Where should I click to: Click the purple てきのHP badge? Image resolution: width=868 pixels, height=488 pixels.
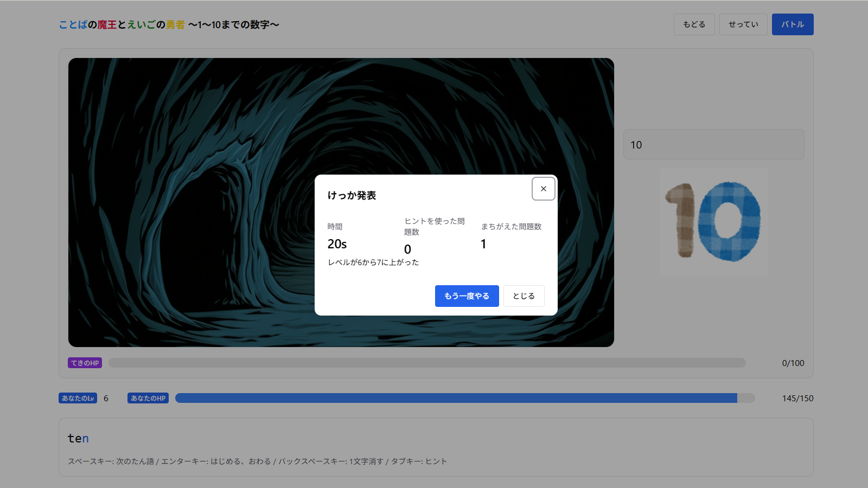tap(85, 363)
